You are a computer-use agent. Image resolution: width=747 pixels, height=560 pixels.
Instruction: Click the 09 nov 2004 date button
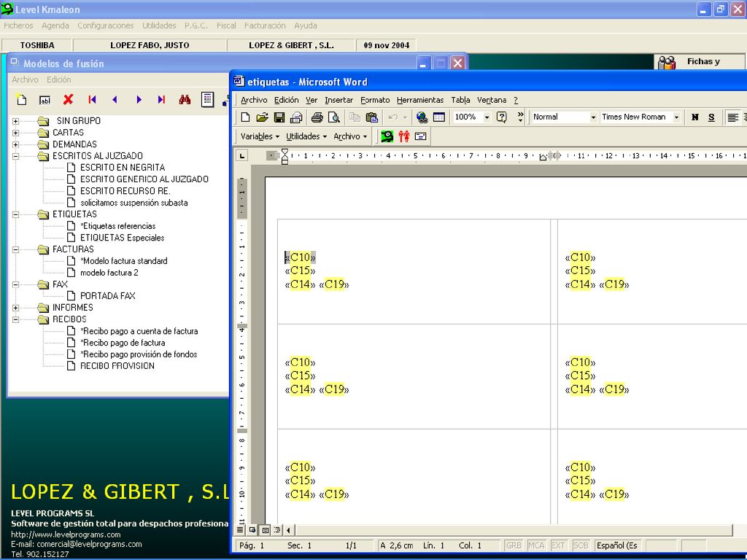(x=387, y=45)
